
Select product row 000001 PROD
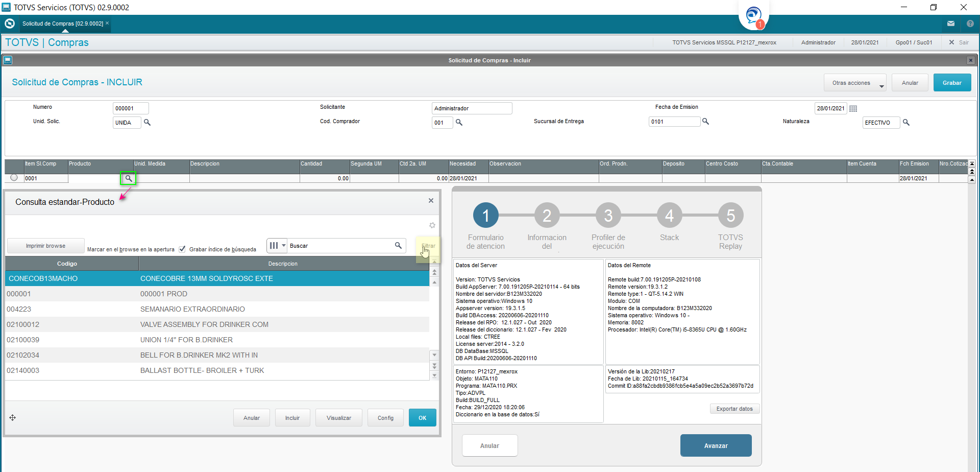[217, 294]
